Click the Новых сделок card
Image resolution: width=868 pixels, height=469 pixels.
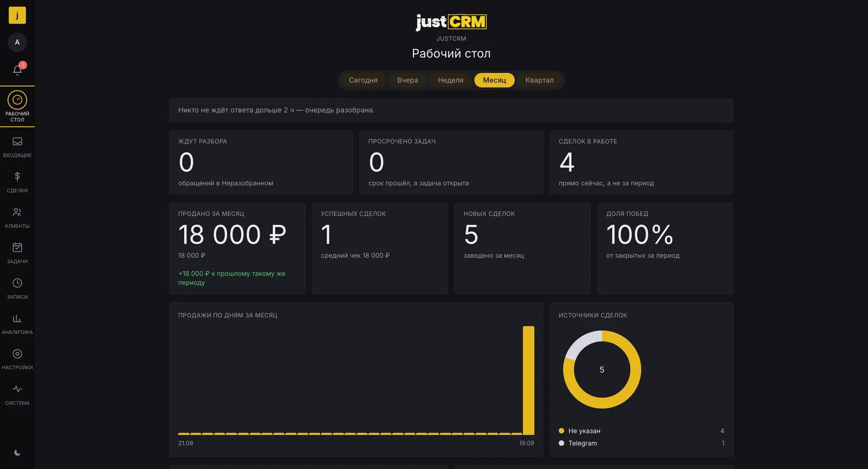click(x=522, y=248)
